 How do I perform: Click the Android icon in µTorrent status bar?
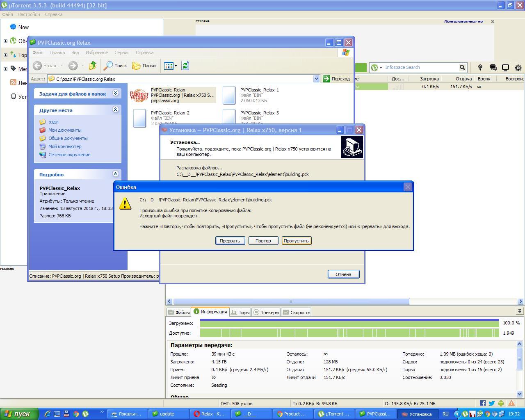coord(501,404)
